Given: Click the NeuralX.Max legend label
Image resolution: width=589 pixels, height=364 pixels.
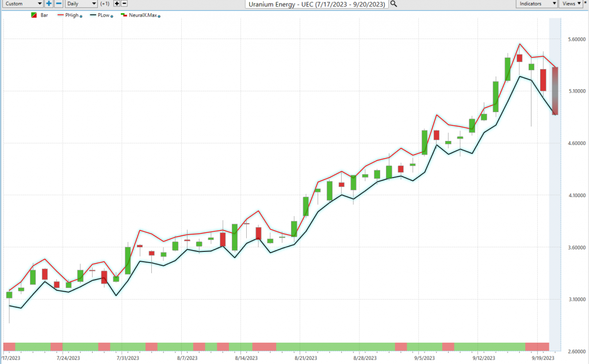Looking at the screenshot, I should coord(143,16).
